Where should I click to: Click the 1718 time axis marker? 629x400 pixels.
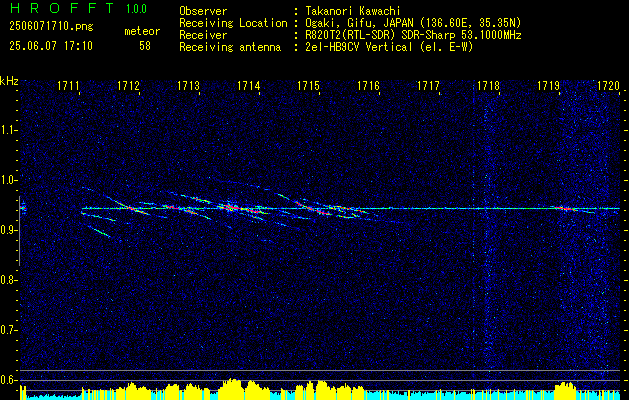(489, 85)
